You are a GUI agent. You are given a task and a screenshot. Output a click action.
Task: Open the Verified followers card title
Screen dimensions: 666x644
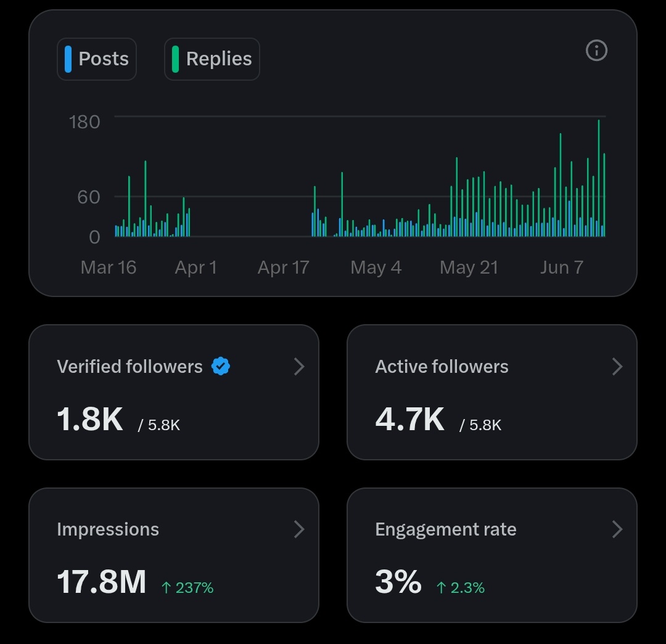(x=129, y=366)
